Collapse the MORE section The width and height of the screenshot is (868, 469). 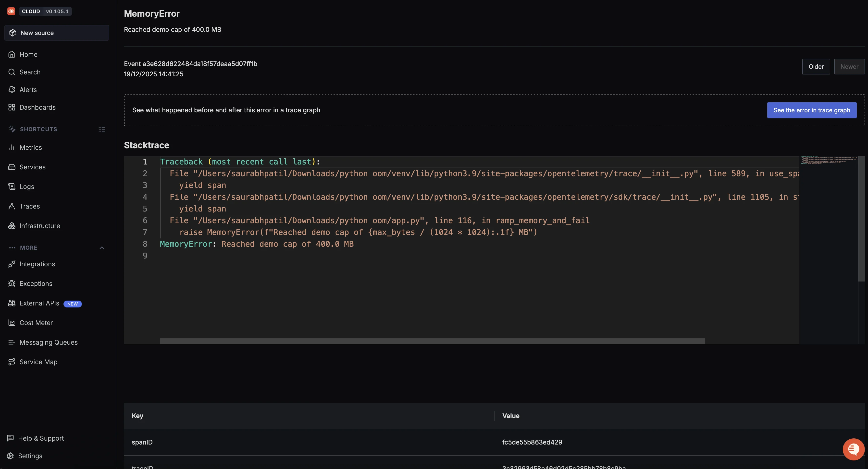pyautogui.click(x=102, y=247)
